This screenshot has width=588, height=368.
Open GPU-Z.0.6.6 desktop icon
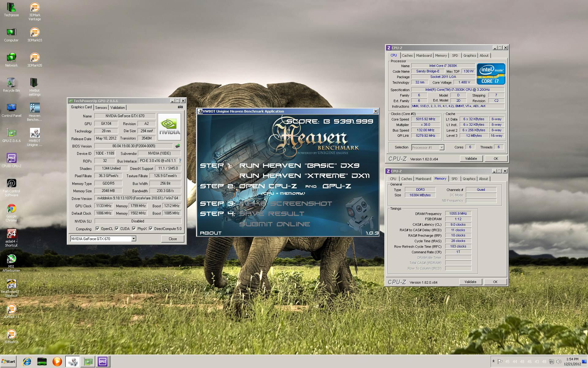11,136
